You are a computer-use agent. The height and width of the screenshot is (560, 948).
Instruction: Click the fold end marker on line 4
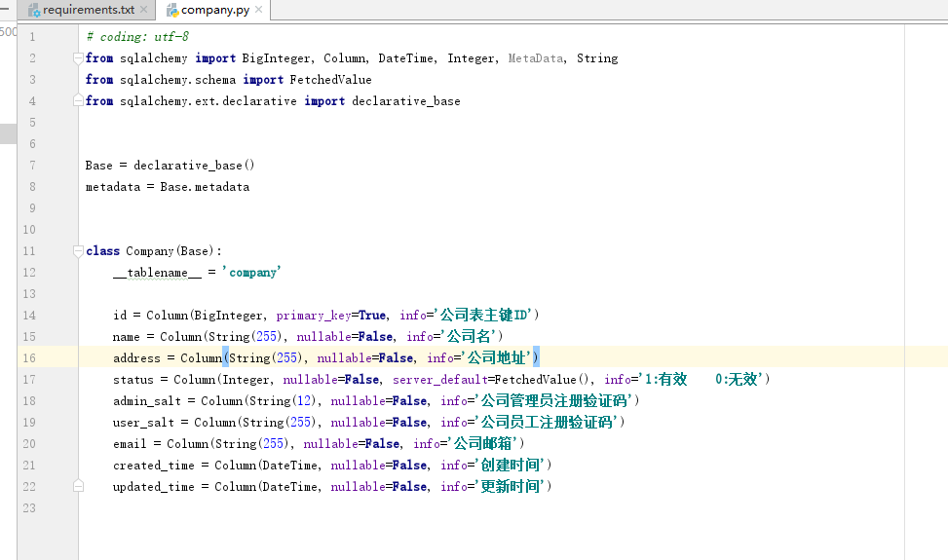(x=78, y=100)
